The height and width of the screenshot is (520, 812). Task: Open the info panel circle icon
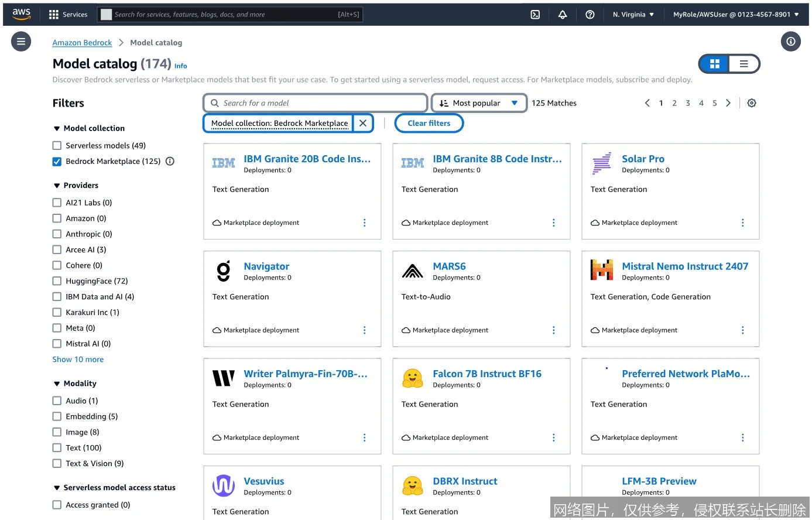pos(791,42)
